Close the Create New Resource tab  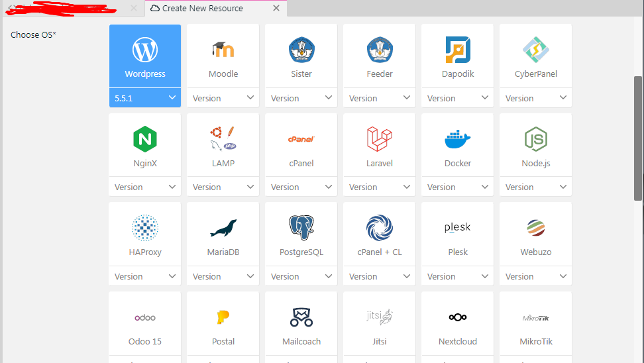[x=276, y=8]
